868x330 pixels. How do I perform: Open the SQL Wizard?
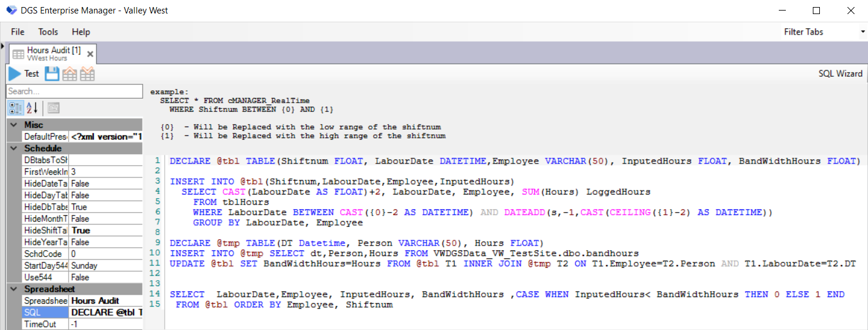(x=840, y=74)
